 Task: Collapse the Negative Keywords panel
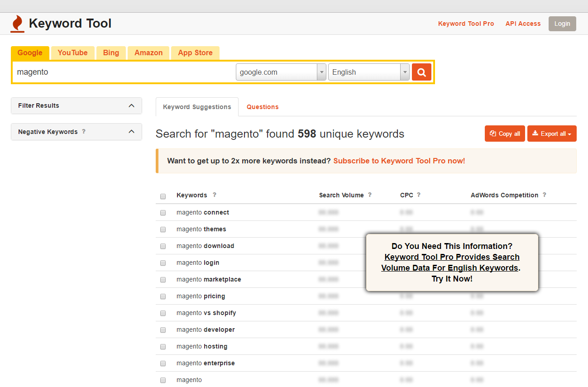[x=131, y=132]
